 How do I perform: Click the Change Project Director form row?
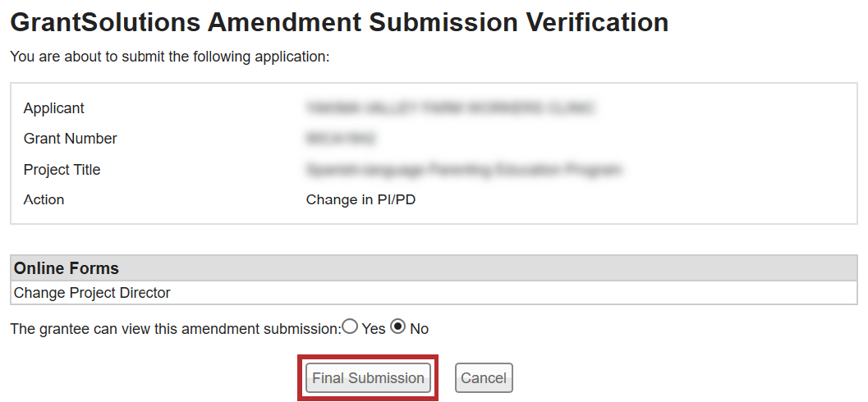coord(92,293)
